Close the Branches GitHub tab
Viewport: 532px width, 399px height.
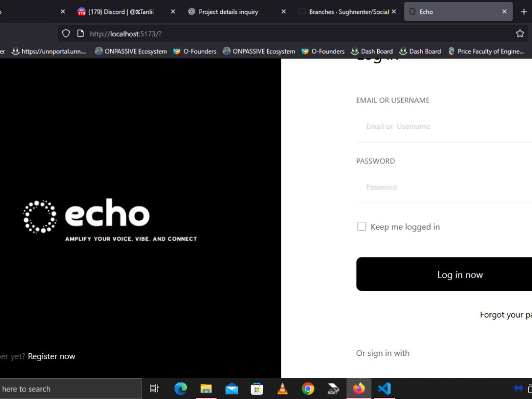click(x=394, y=12)
